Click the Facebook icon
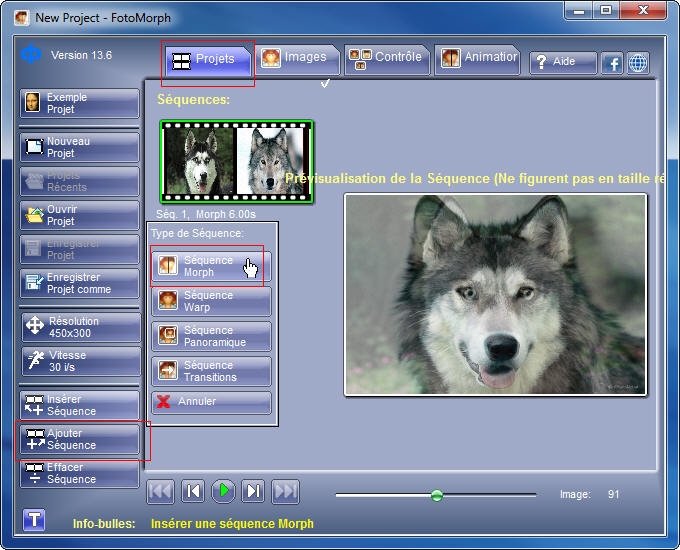The image size is (680, 550). tap(612, 63)
